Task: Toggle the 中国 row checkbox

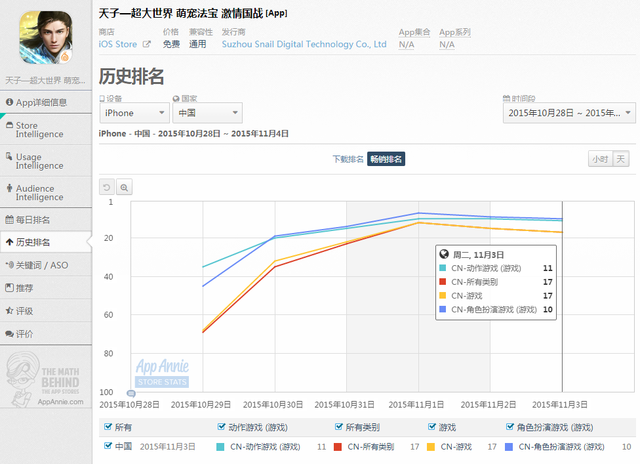Action: click(x=108, y=446)
